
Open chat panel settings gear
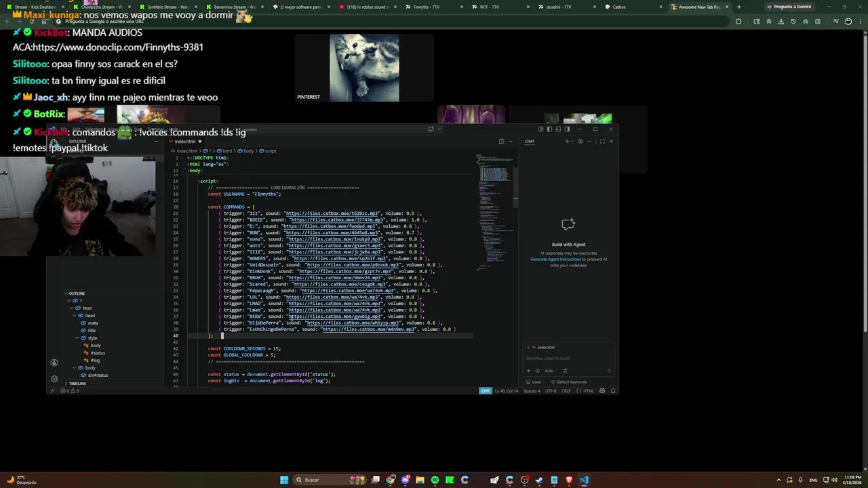(x=580, y=141)
